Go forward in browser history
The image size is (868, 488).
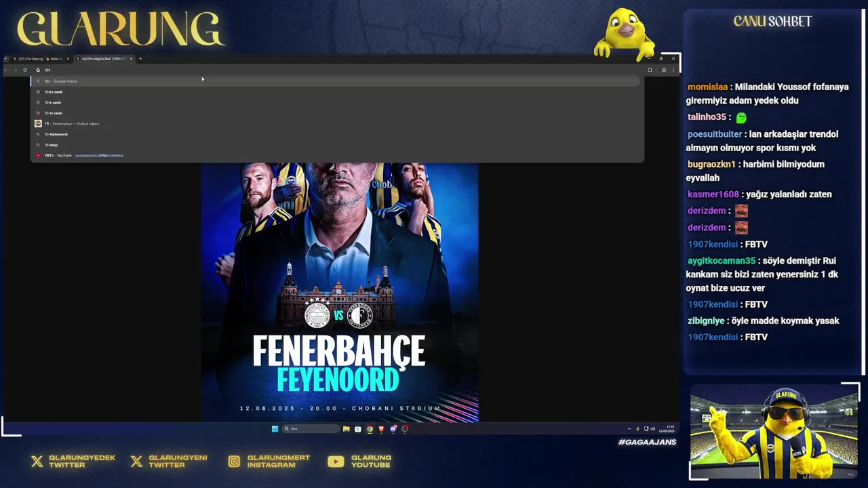click(16, 70)
